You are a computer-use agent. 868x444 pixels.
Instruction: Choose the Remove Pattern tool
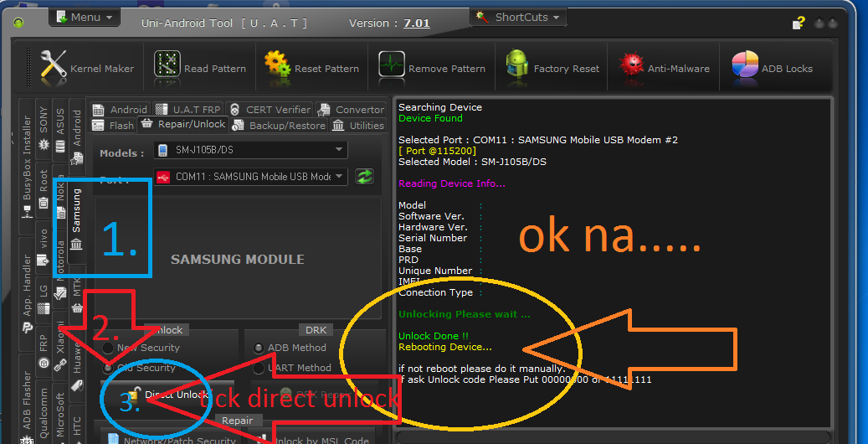pyautogui.click(x=431, y=68)
